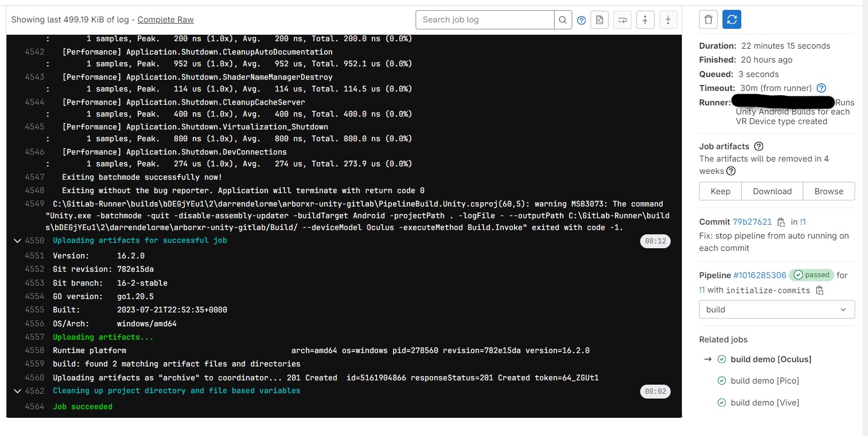This screenshot has height=436, width=868.
Task: Click build demo [Vive] status icon
Action: pos(721,403)
